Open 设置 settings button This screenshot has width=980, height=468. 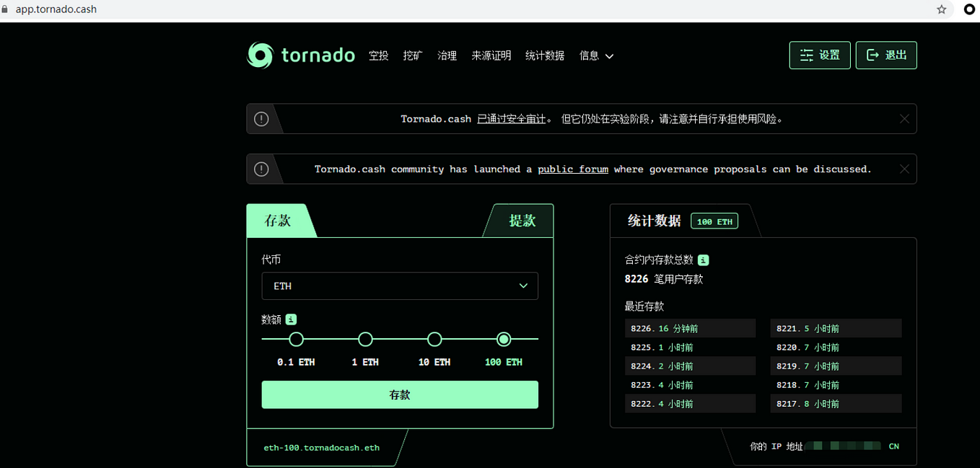click(820, 56)
